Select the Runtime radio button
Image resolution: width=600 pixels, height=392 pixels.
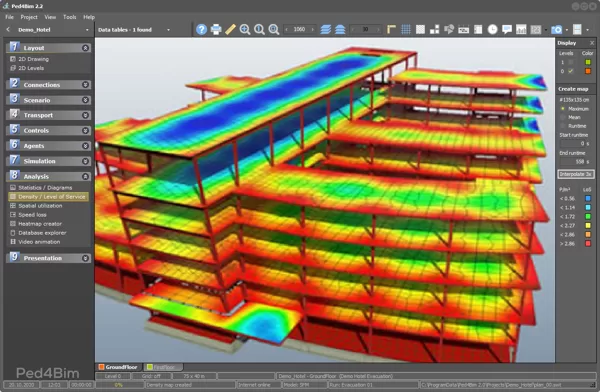563,126
